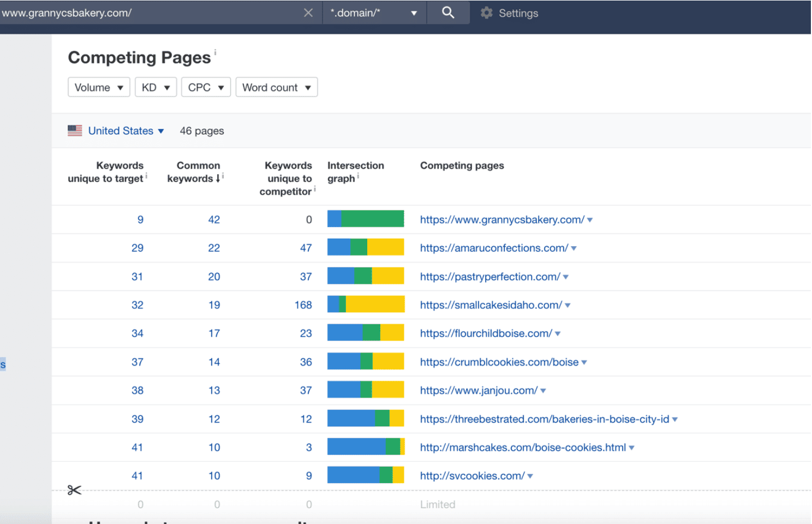Viewport: 812px width, 524px height.
Task: Change the *.domain/* mode selector
Action: click(x=374, y=13)
